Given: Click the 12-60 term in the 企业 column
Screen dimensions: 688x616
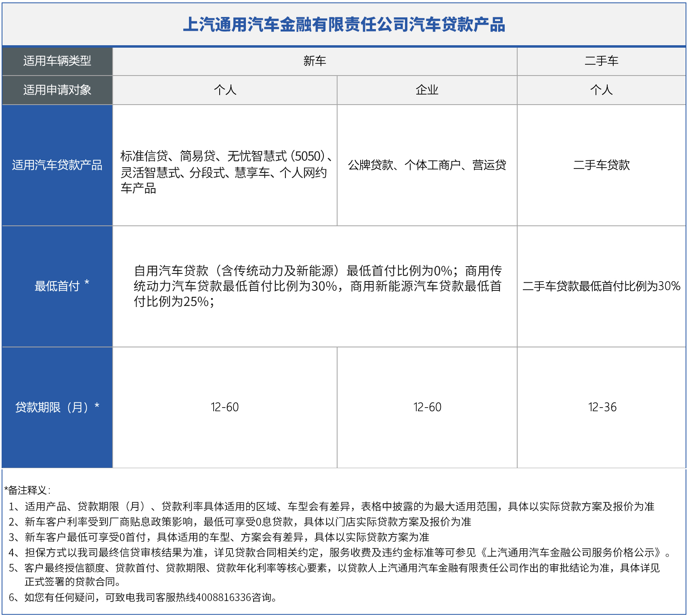Looking at the screenshot, I should coord(427,407).
